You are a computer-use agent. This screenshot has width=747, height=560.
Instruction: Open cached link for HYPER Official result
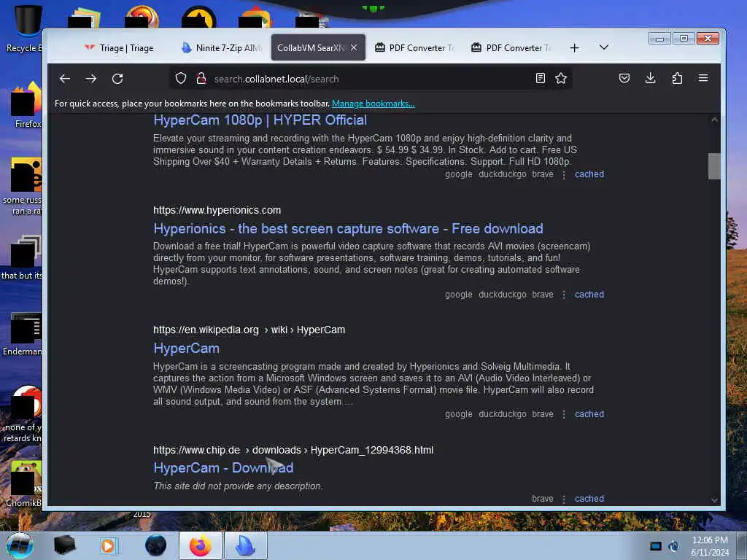589,174
